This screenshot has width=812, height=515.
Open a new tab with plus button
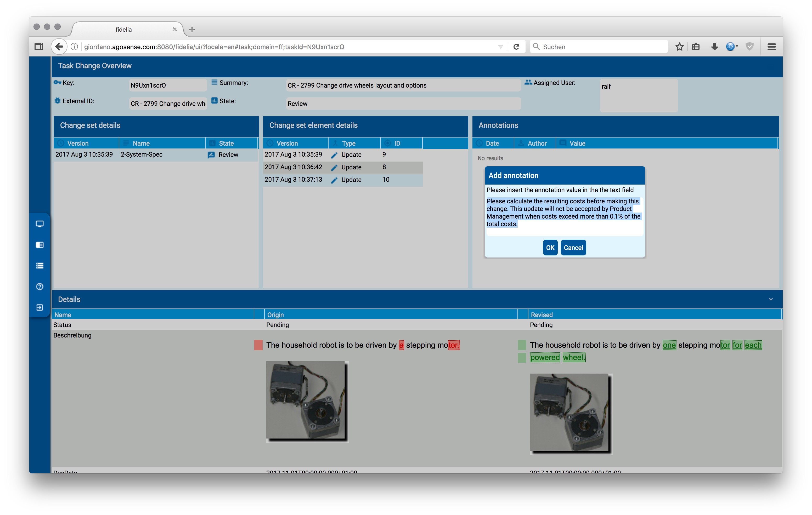click(192, 30)
